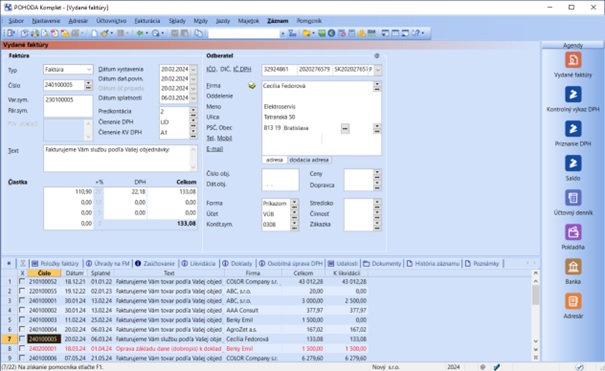Click the first toolbar icon at far left
This screenshot has height=371, width=605.
(10, 34)
